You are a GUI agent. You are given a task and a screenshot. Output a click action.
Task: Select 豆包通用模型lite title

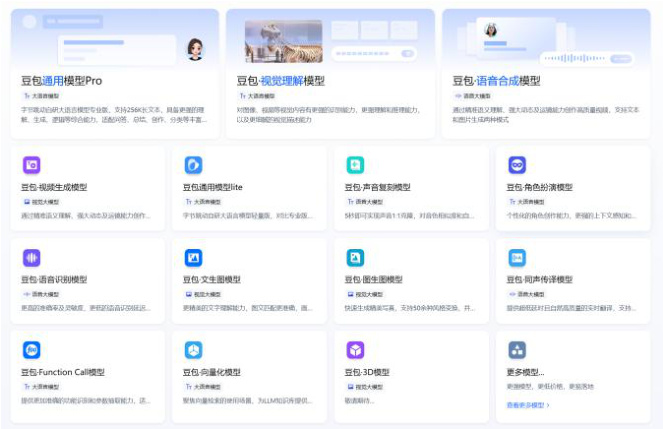(213, 187)
